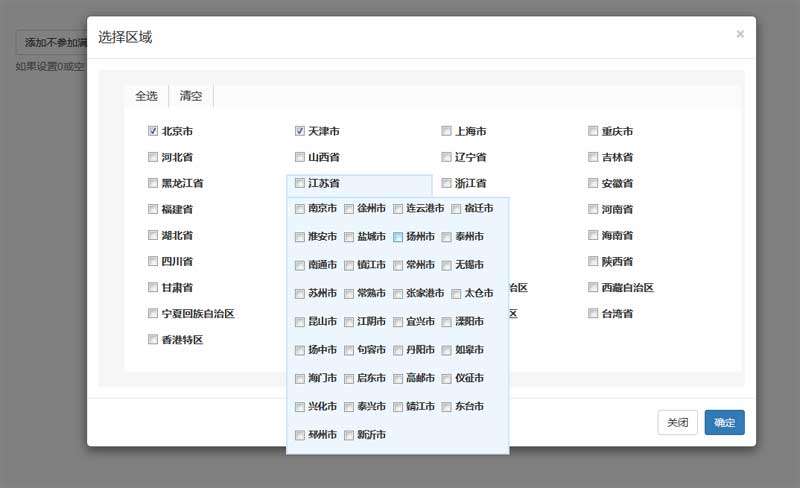Uncheck the 北京市 checkbox
The width and height of the screenshot is (800, 488).
coord(153,131)
